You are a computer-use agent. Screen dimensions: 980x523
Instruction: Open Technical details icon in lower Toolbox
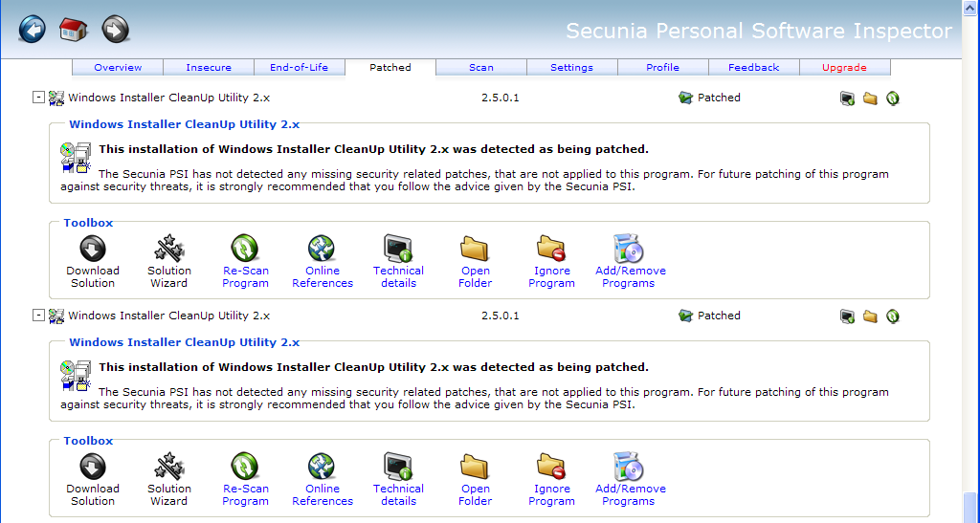[398, 467]
